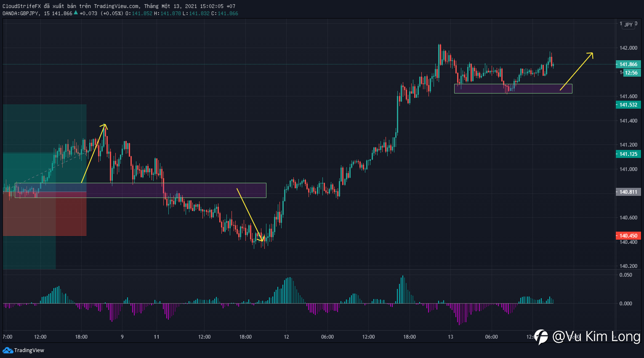Click the OANDA:GBPJPY symbol text
The width and height of the screenshot is (644, 358).
pos(21,13)
